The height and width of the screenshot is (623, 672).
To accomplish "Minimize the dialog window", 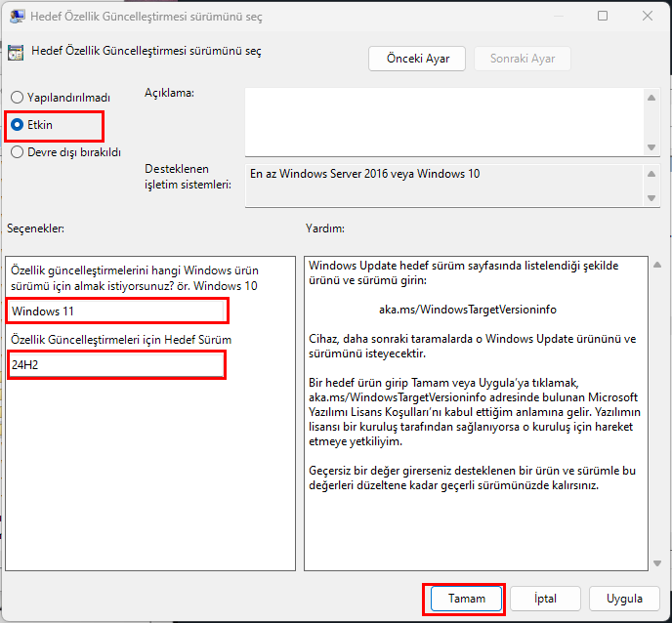I will pyautogui.click(x=558, y=16).
